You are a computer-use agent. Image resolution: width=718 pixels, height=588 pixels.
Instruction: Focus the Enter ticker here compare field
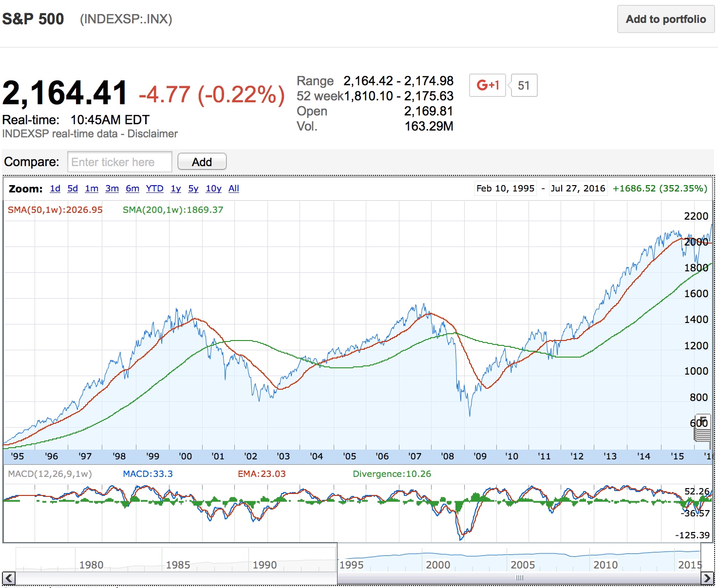(x=119, y=162)
